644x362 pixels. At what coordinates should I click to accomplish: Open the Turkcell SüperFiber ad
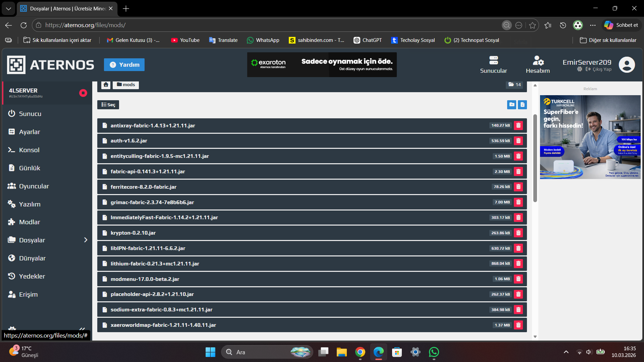pos(590,137)
